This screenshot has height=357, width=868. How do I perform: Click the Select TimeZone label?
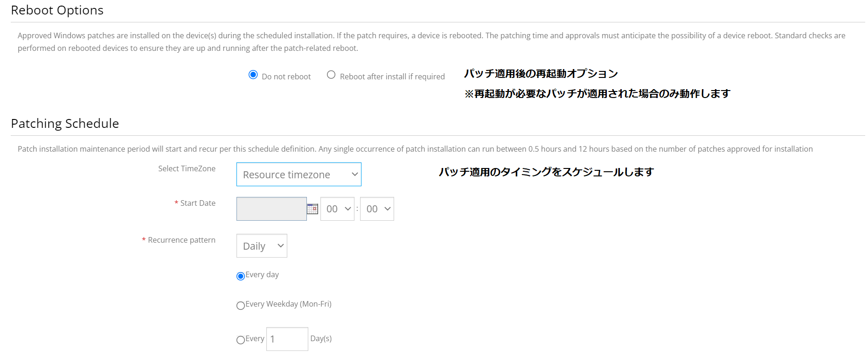tap(187, 168)
